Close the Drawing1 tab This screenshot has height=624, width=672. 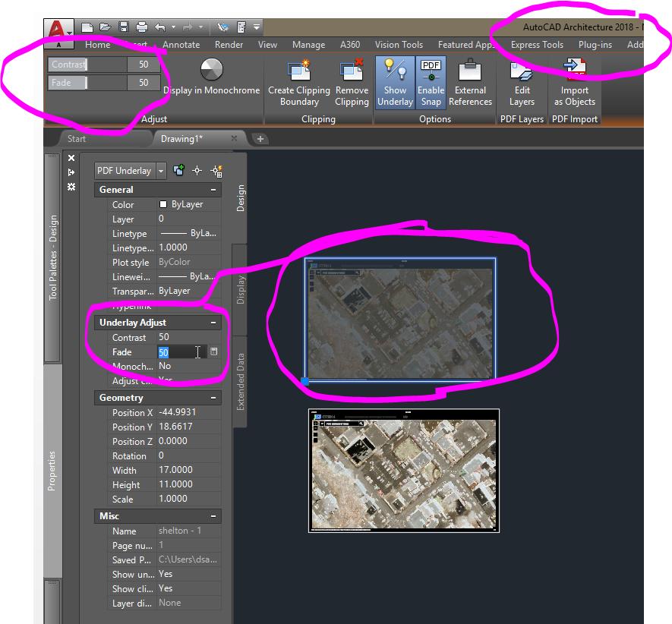tap(234, 138)
